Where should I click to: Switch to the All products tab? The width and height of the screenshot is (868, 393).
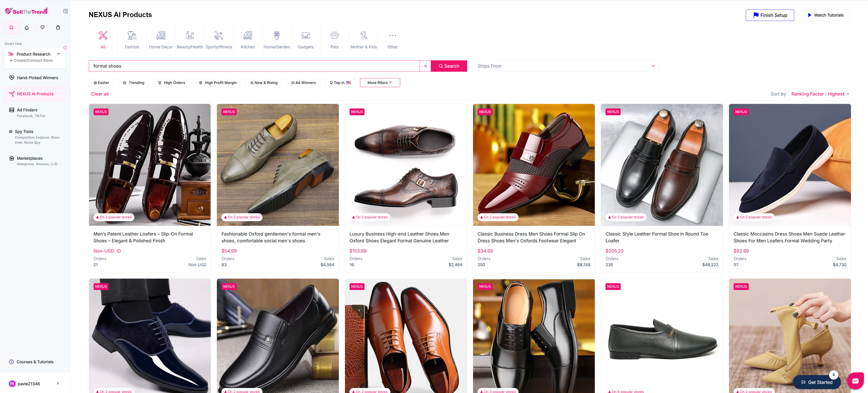click(x=103, y=39)
